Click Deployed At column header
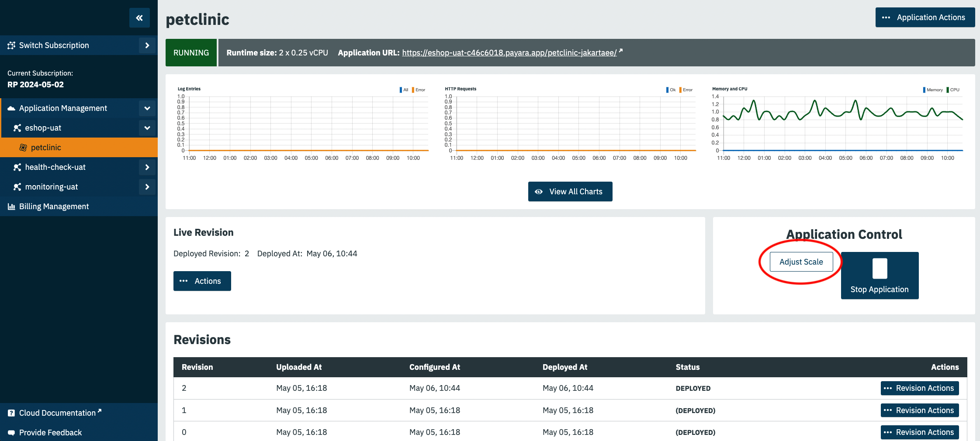Image resolution: width=980 pixels, height=441 pixels. tap(565, 367)
